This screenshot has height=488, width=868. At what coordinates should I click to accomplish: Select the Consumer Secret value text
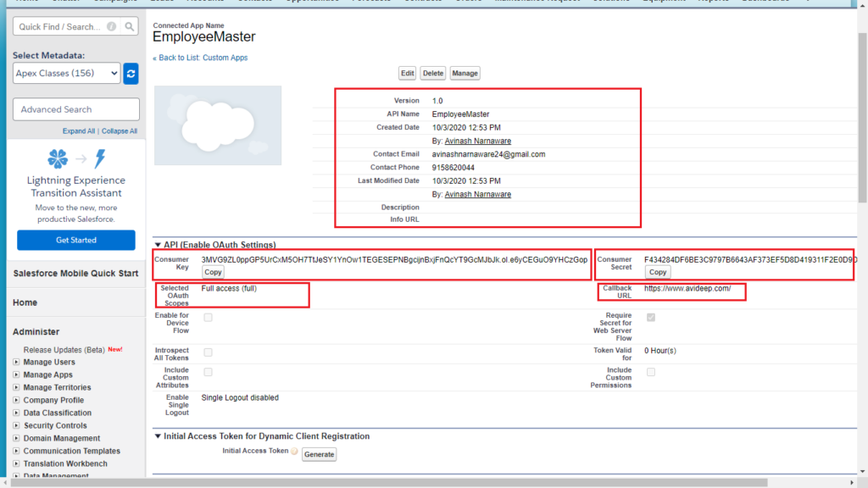[x=749, y=259]
